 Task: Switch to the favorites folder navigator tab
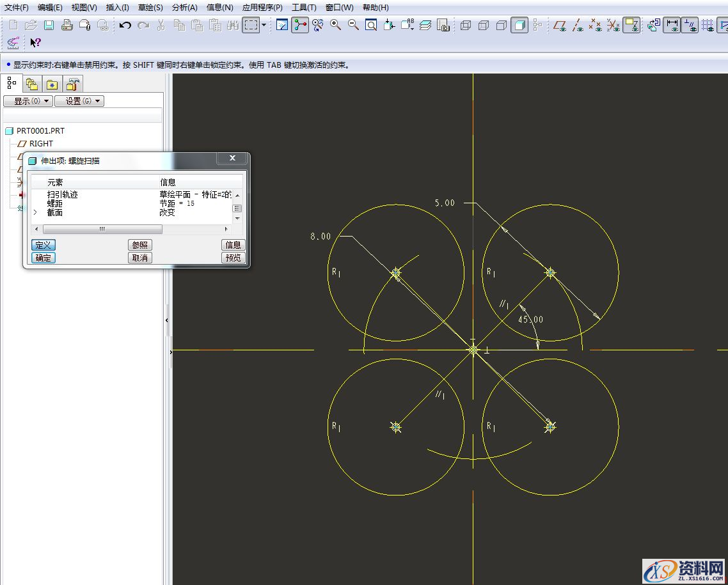pos(52,84)
